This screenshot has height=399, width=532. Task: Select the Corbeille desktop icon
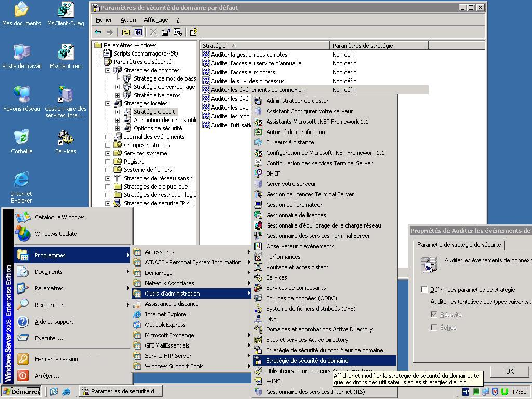tap(21, 142)
